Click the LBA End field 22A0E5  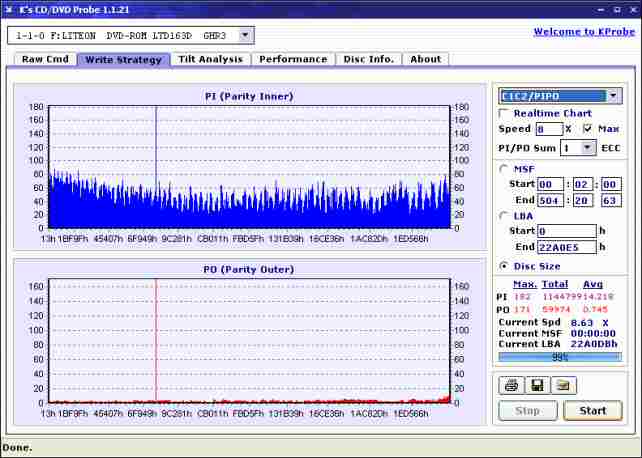tap(567, 247)
